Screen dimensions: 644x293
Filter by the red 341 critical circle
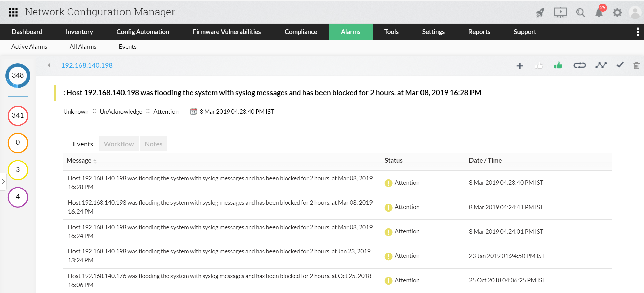tap(18, 116)
